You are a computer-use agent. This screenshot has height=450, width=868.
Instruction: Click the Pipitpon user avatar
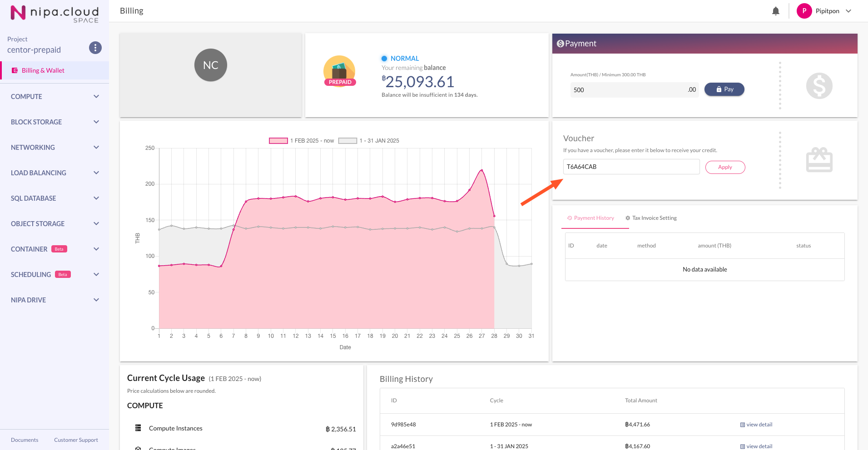[804, 11]
